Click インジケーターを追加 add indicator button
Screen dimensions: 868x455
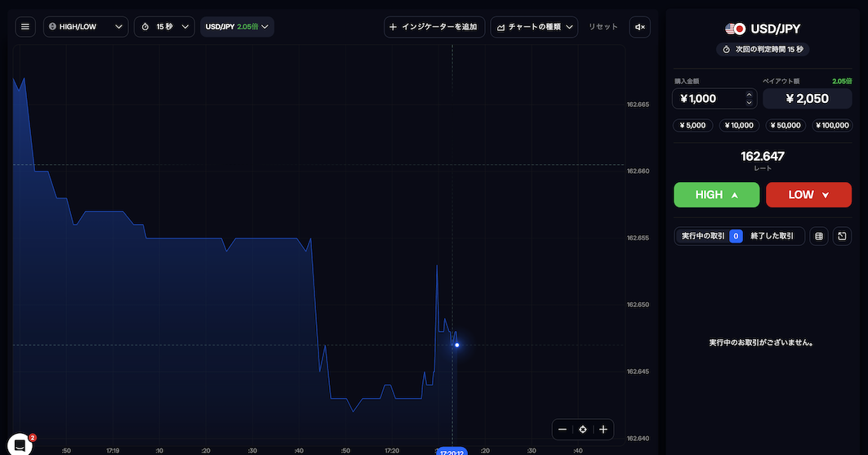click(x=434, y=27)
